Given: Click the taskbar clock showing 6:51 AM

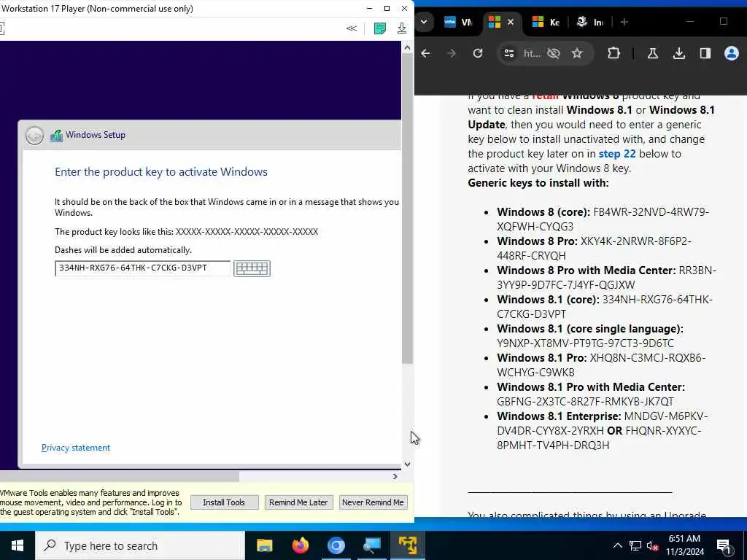Looking at the screenshot, I should pos(684,545).
